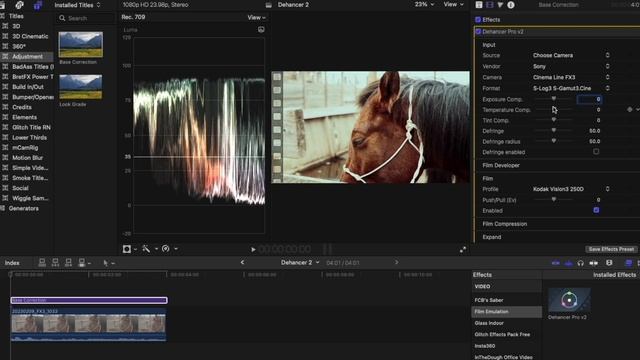Select the Generators sidebar item
Viewport: 640px width, 360px height.
pos(24,209)
